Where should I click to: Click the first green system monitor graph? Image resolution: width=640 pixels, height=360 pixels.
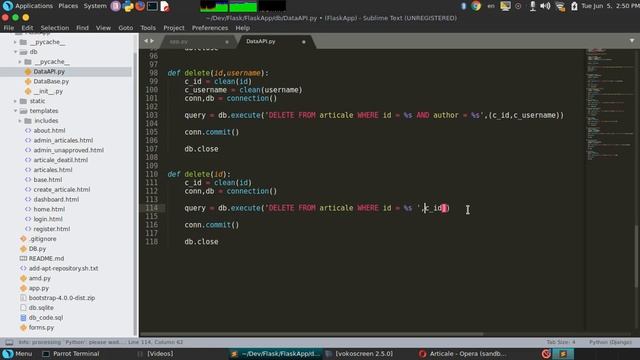coord(214,6)
